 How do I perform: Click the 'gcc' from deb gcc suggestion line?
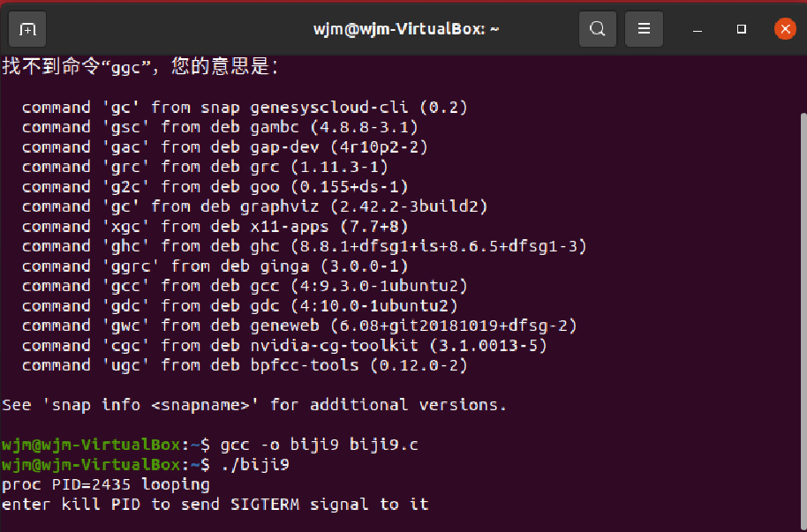(245, 286)
